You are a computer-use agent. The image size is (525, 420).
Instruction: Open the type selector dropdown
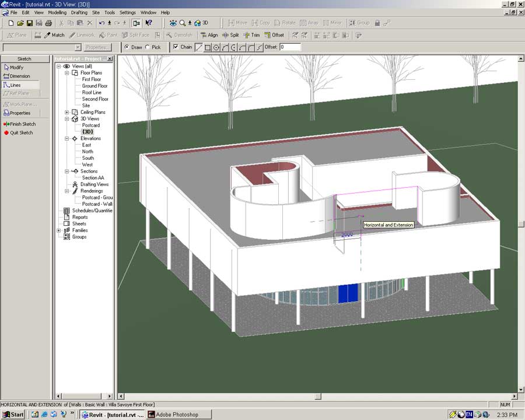click(78, 48)
